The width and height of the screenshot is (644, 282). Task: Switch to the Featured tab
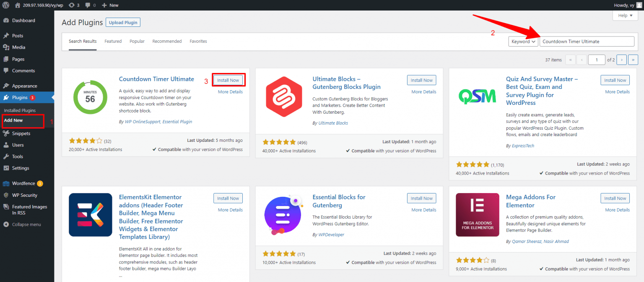[113, 41]
